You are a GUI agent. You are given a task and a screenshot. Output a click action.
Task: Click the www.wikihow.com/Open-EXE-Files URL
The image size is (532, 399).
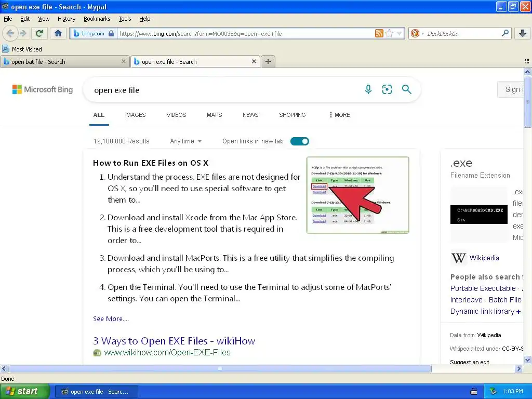coord(167,353)
